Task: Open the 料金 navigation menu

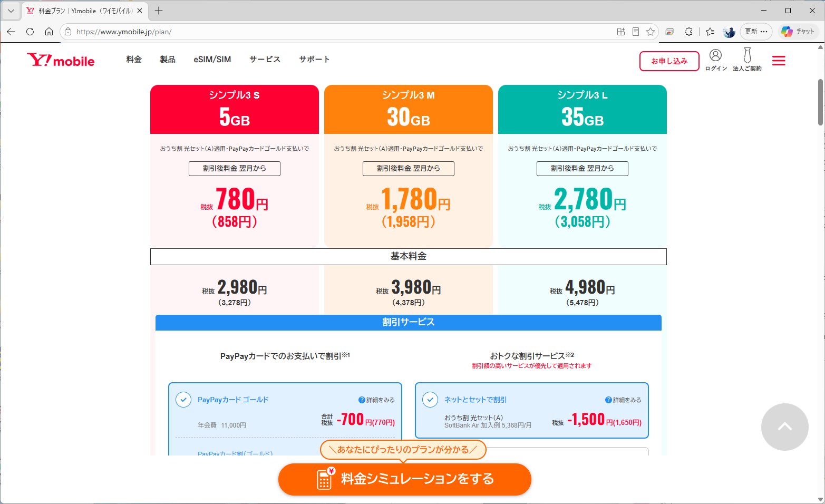Action: [x=134, y=59]
